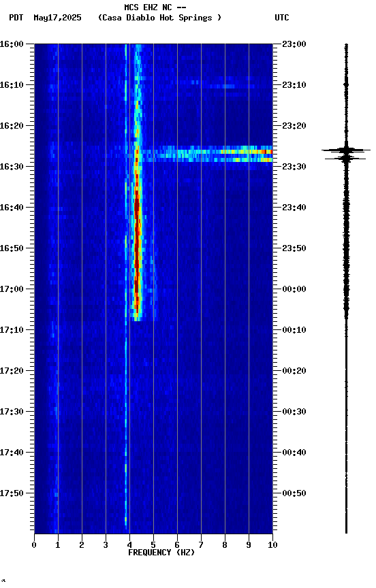Click the '00:00' UTC time label

[x=294, y=289]
